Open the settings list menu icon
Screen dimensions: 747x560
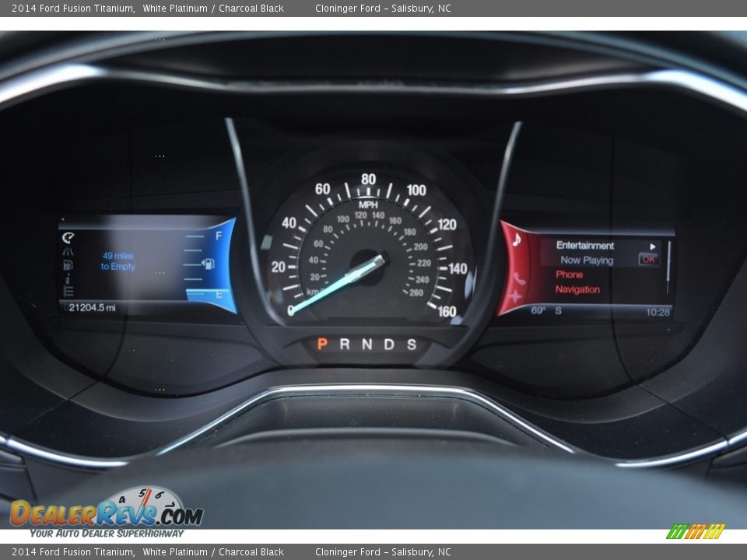tap(68, 292)
